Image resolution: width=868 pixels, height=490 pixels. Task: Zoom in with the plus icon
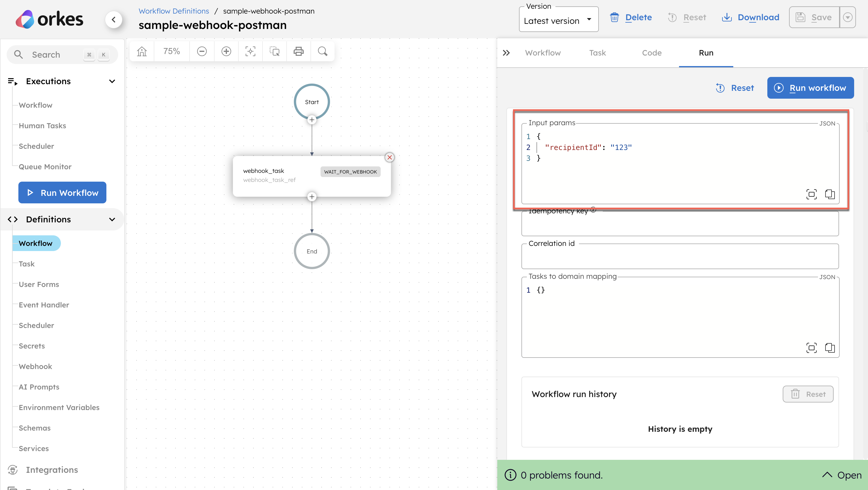coord(226,51)
